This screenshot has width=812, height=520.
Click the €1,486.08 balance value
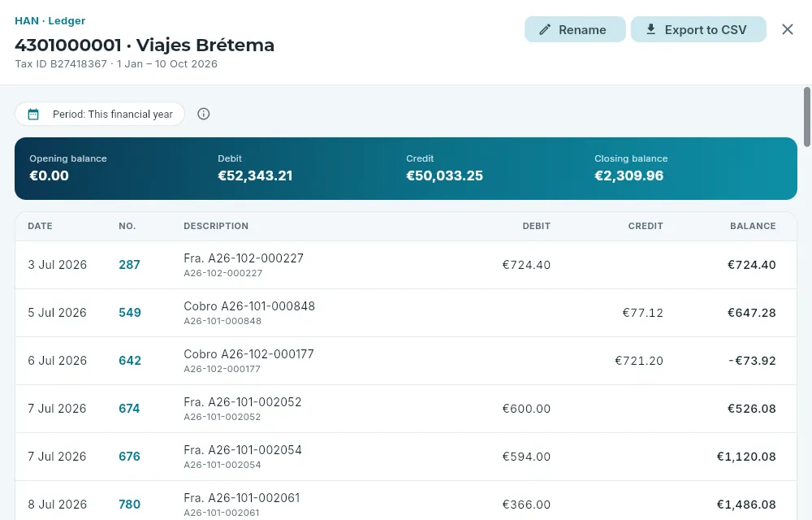click(x=746, y=505)
